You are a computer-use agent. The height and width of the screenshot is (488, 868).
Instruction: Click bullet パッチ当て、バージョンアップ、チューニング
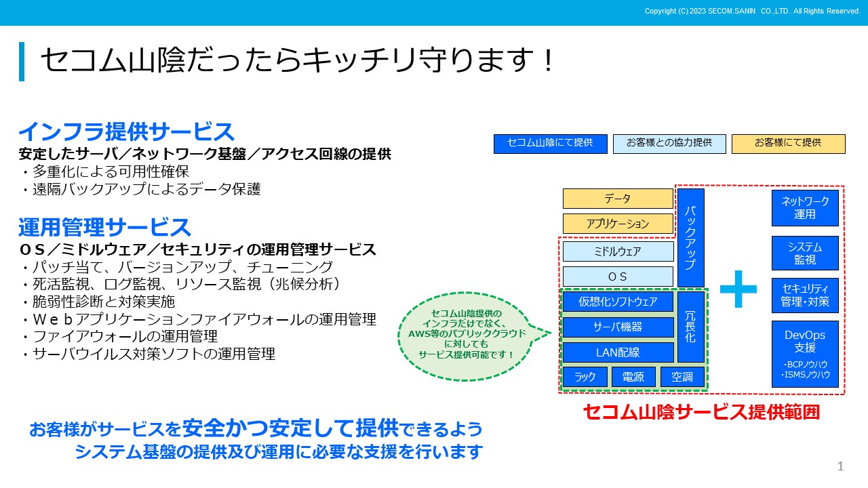point(176,267)
